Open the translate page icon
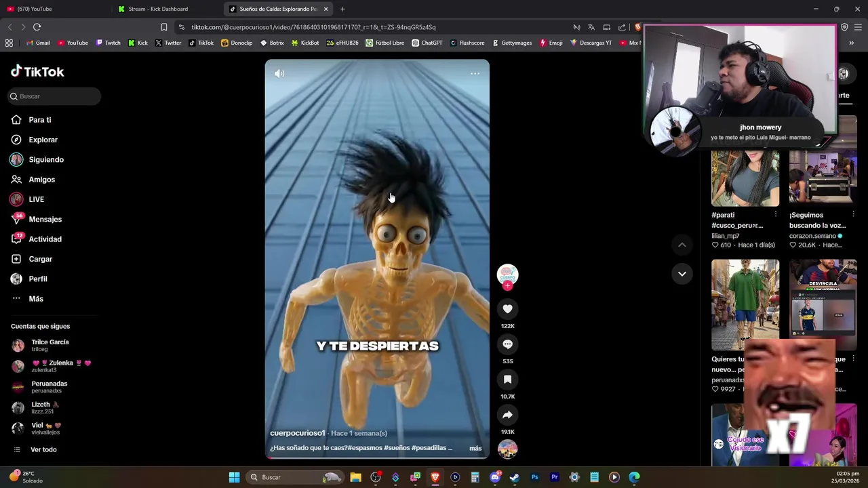The height and width of the screenshot is (488, 868). pyautogui.click(x=591, y=27)
